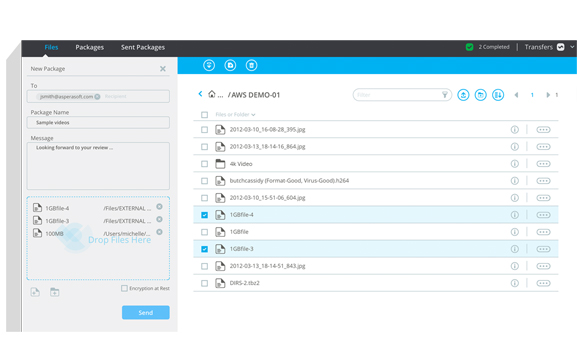Open more options for 4k Video
This screenshot has width=580, height=363.
pyautogui.click(x=543, y=164)
